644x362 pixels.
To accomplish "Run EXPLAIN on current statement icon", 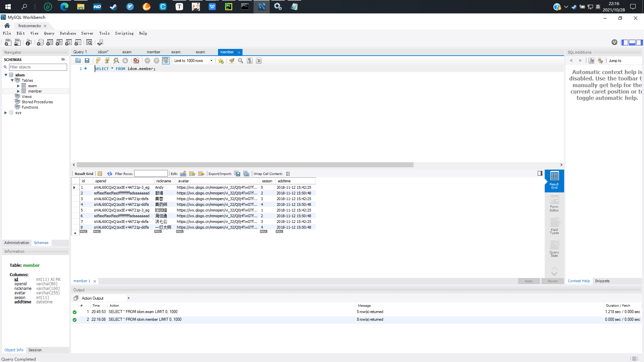I will (116, 61).
